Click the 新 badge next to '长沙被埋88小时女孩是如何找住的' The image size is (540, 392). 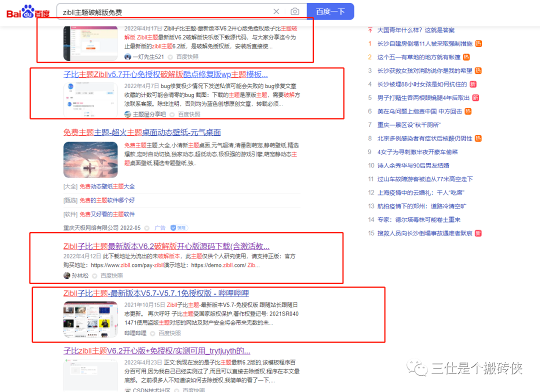[x=472, y=84]
